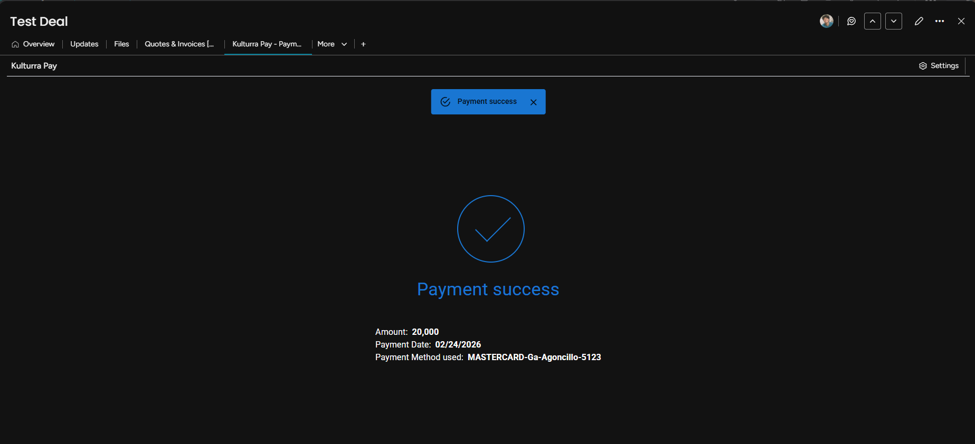Open the Files tab
The image size is (975, 444).
point(121,44)
